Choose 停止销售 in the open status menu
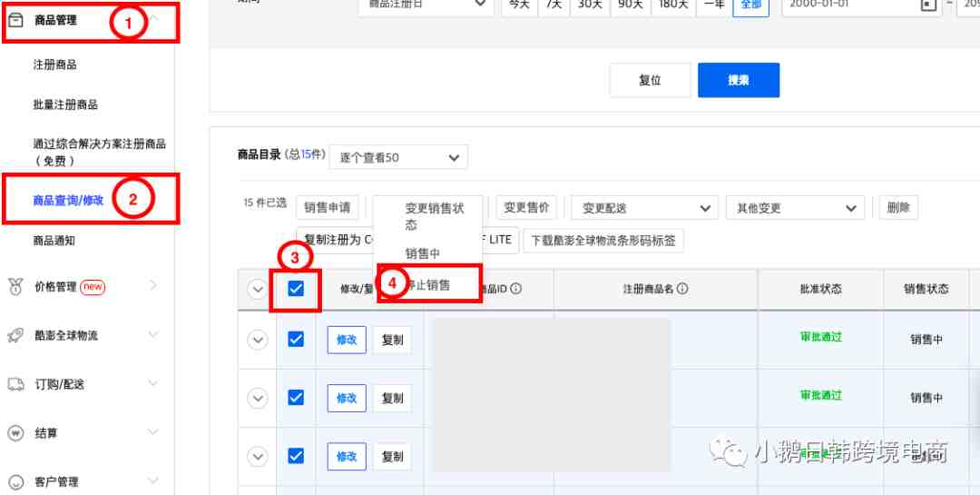980x495 pixels. click(x=427, y=284)
